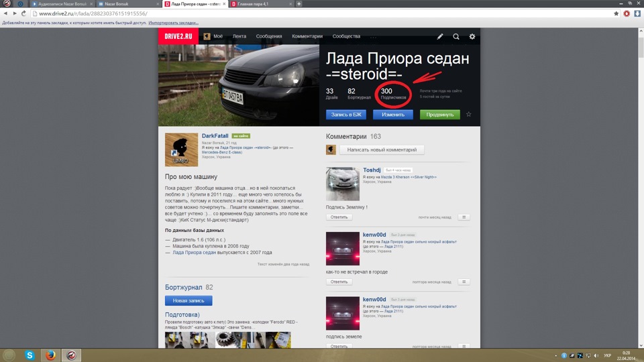Open settings gear icon in site header
Screen dimensions: 644x362
click(472, 36)
